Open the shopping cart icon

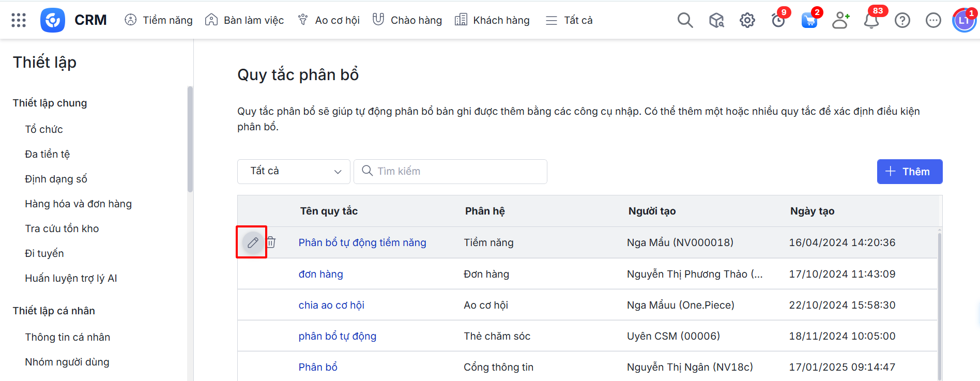(809, 20)
